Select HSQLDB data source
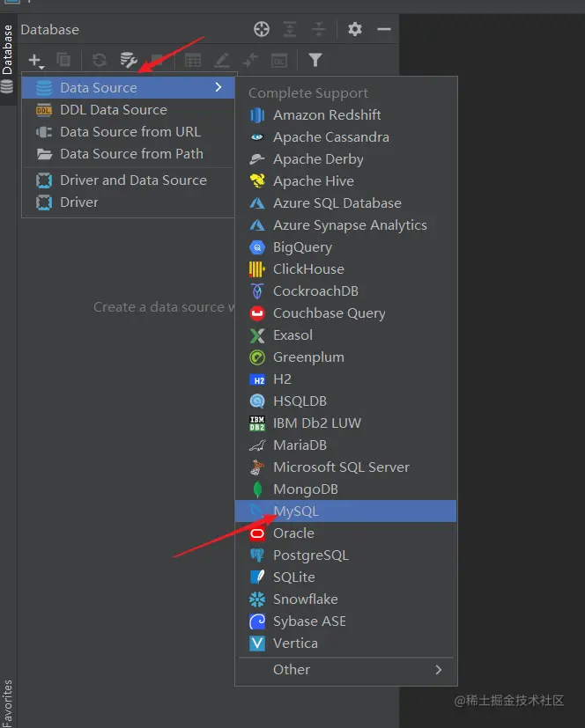Image resolution: width=585 pixels, height=728 pixels. (345, 401)
